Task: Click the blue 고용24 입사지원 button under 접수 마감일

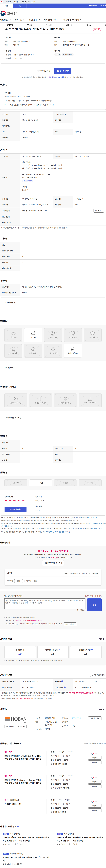Action: tap(16, 509)
